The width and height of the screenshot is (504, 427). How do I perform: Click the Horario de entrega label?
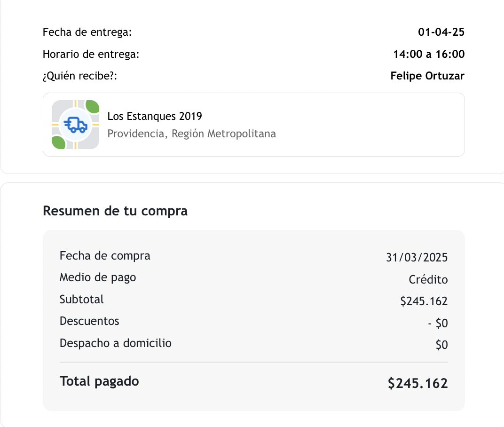(x=91, y=54)
